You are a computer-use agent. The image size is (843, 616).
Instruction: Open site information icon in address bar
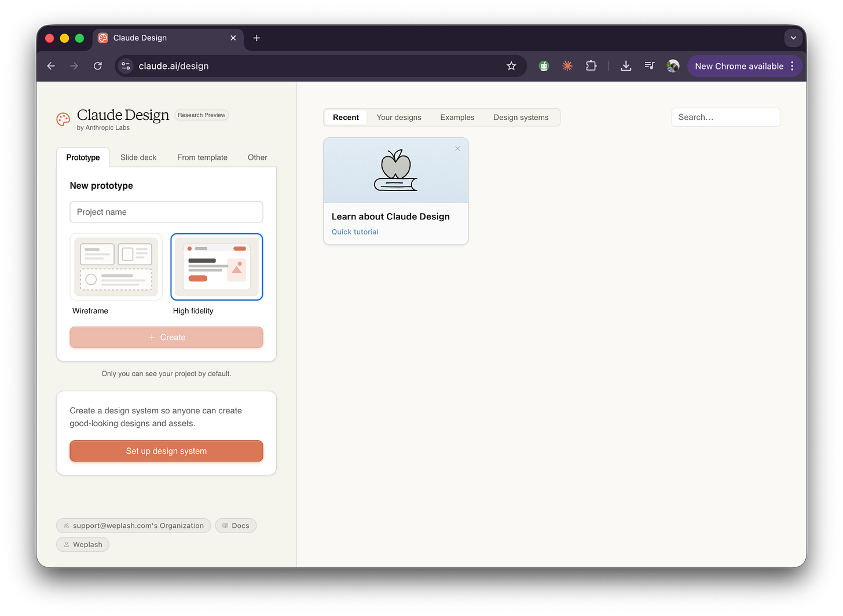(x=126, y=66)
